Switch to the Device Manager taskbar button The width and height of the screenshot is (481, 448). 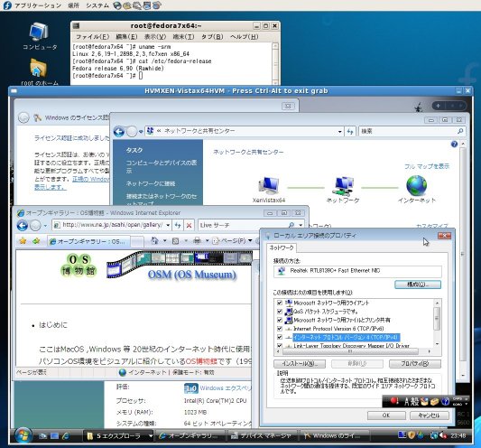(263, 435)
